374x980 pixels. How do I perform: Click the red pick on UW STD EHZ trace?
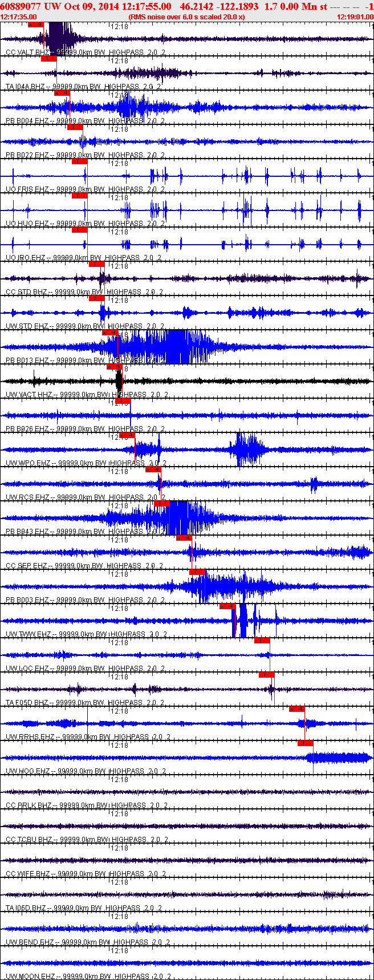(x=97, y=298)
